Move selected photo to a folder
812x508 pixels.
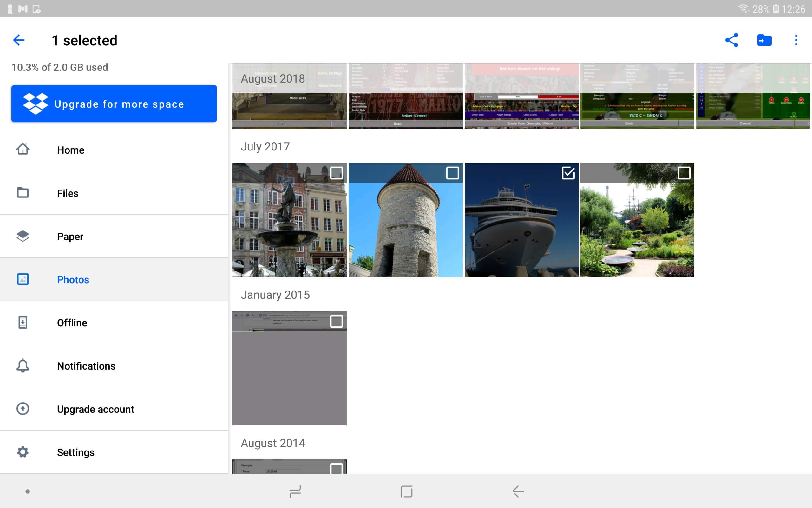[x=764, y=40]
